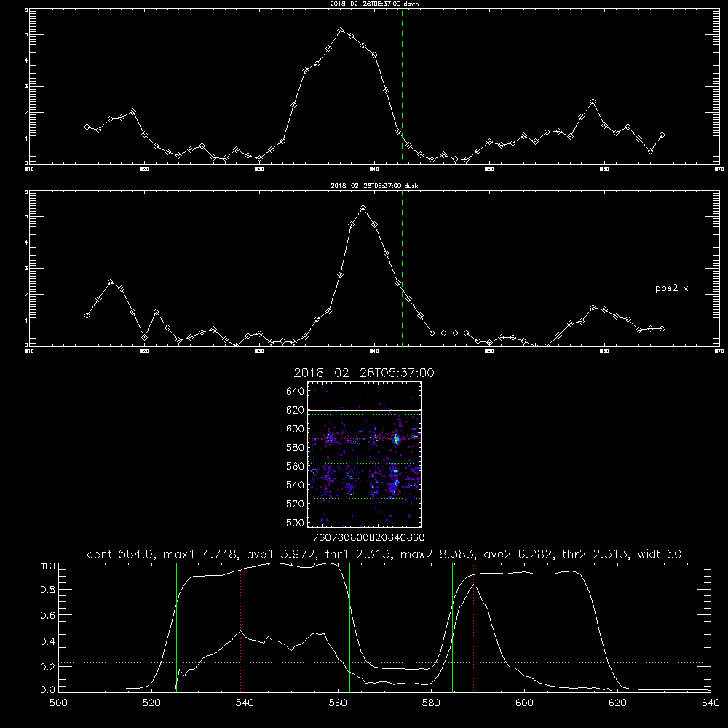
Task: Click the right green dashed line in dawn plot
Action: [402, 86]
